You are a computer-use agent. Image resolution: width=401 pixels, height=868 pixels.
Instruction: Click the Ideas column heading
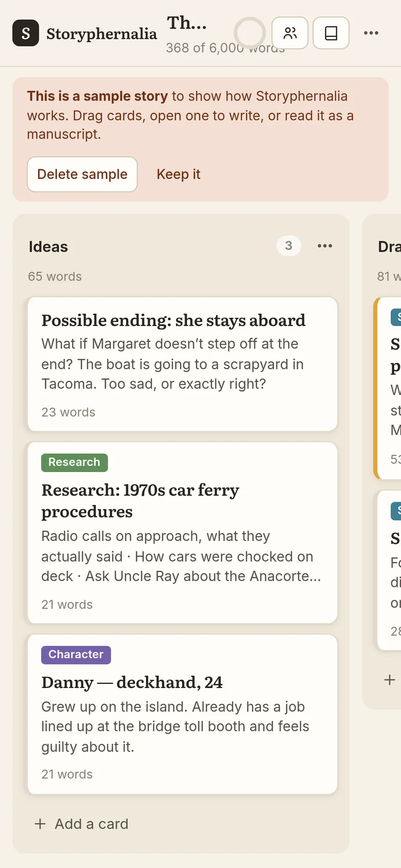click(x=48, y=247)
